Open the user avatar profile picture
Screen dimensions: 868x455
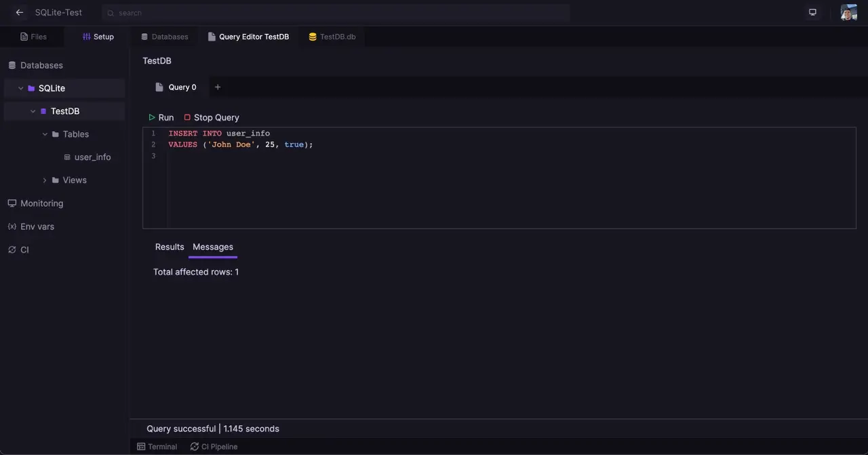[x=848, y=12]
